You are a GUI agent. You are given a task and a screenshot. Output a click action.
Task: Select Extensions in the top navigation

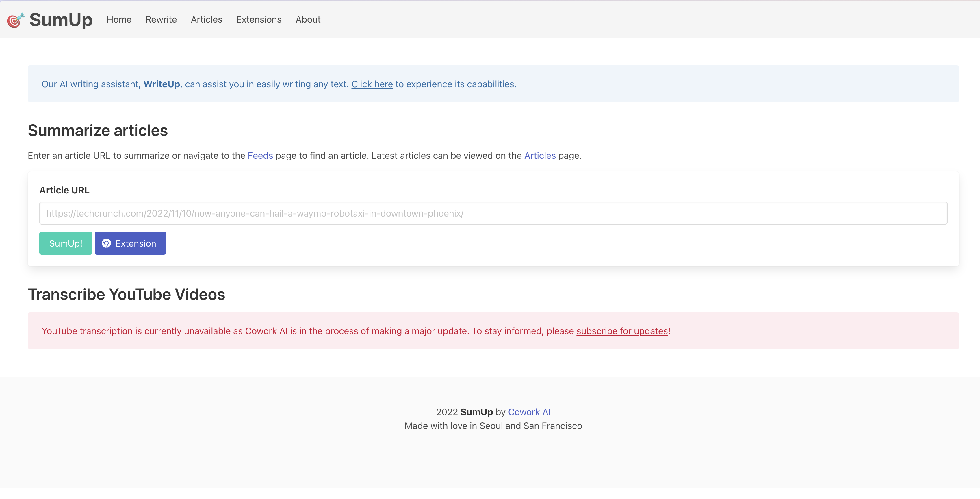point(259,19)
